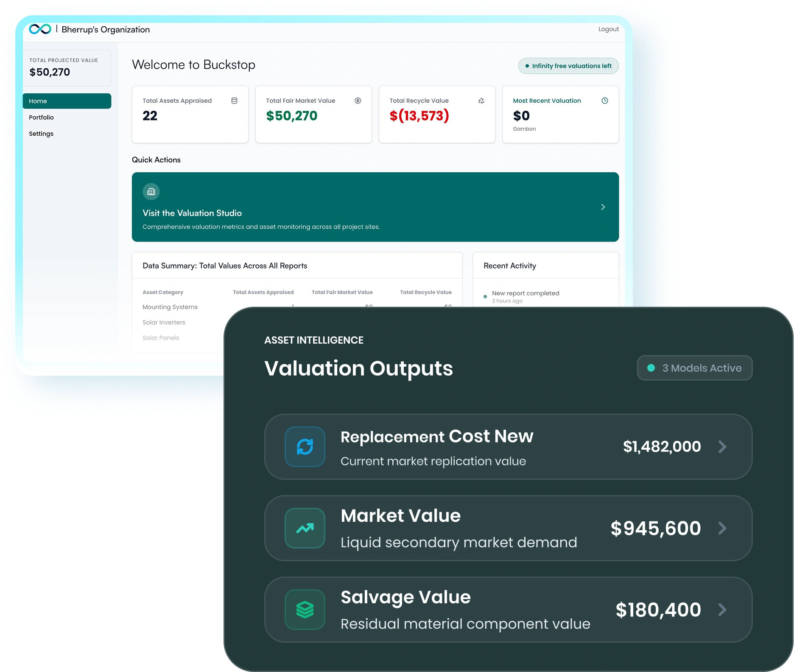Expand the Salvage Value row chevron
This screenshot has height=672, width=794.
(x=723, y=610)
